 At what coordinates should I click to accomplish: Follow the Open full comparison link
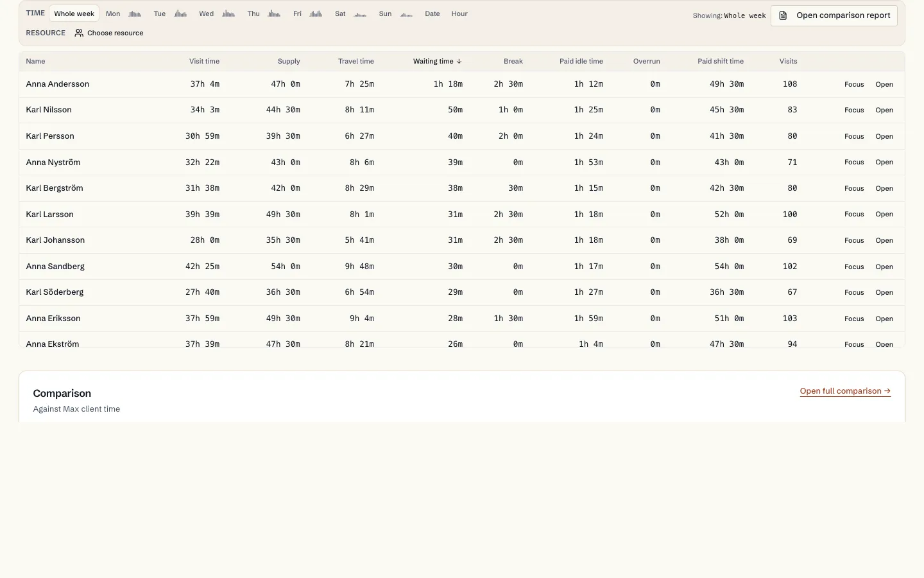pyautogui.click(x=845, y=391)
